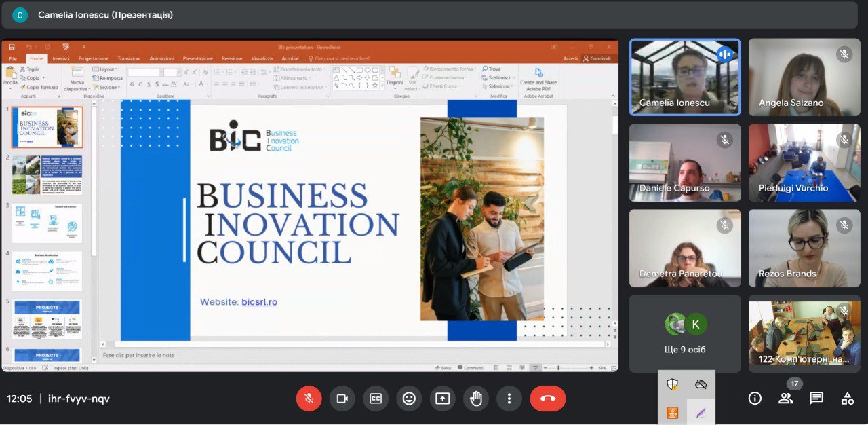Click the Copia formato painter

pos(39,88)
